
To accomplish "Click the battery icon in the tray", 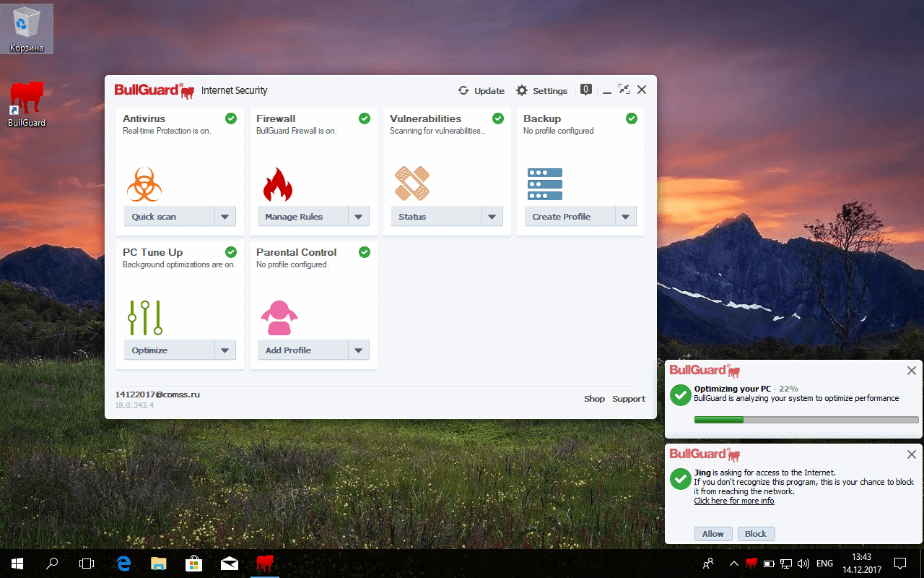I will click(x=769, y=563).
